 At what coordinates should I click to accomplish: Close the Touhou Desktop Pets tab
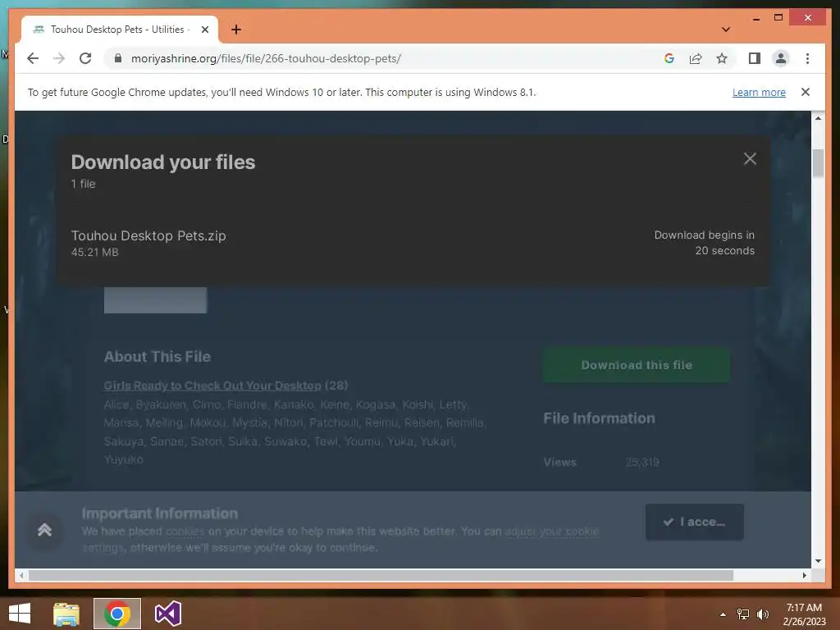204,30
